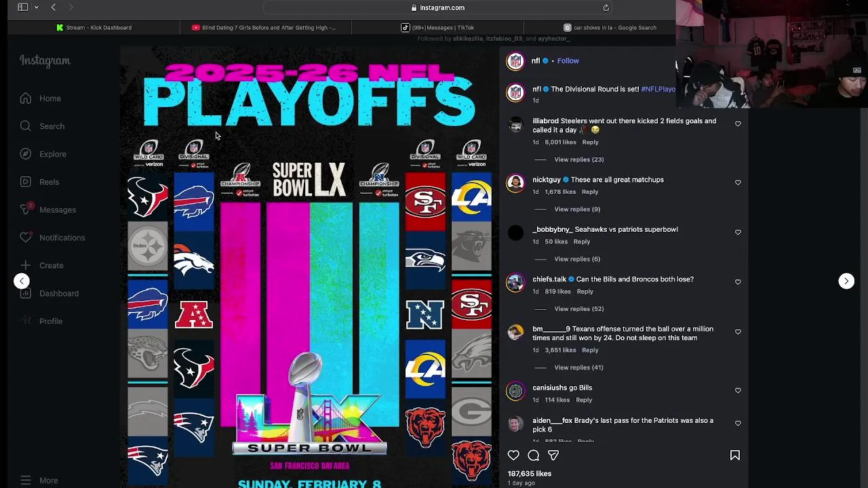
Task: Open the sidebar dropdown chevron in browser
Action: (x=36, y=7)
